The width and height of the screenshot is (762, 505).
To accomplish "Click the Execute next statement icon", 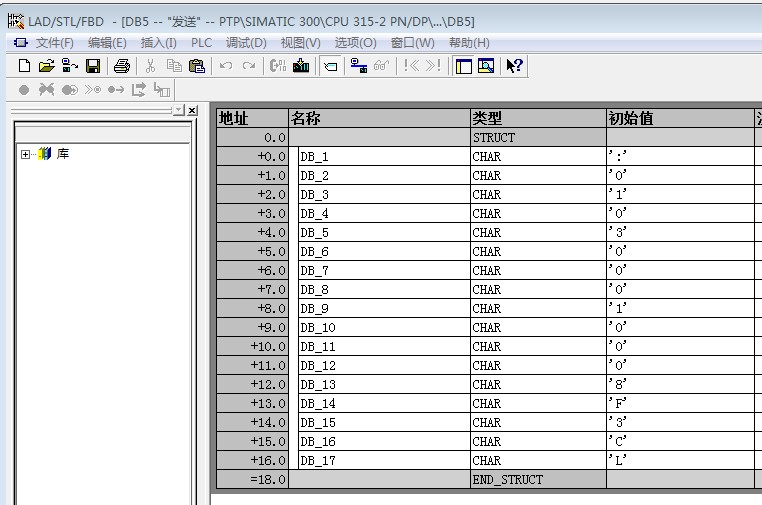I will pos(139,90).
